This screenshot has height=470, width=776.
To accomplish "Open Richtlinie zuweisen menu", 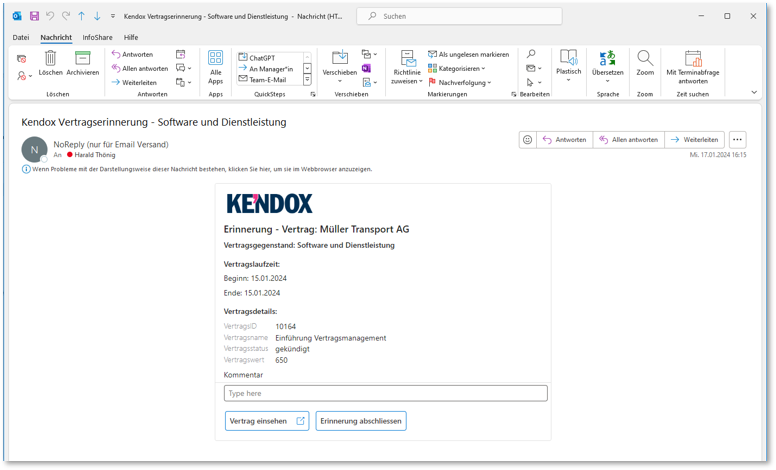I will point(407,67).
